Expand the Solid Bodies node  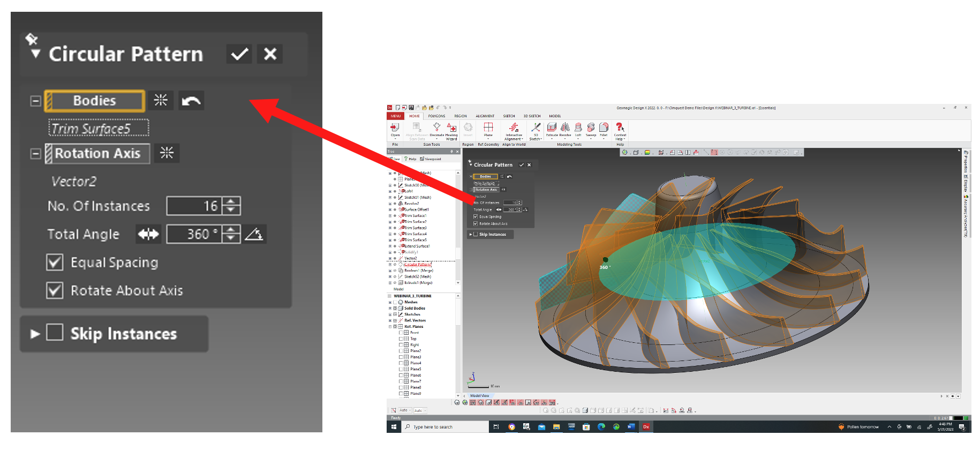point(390,309)
